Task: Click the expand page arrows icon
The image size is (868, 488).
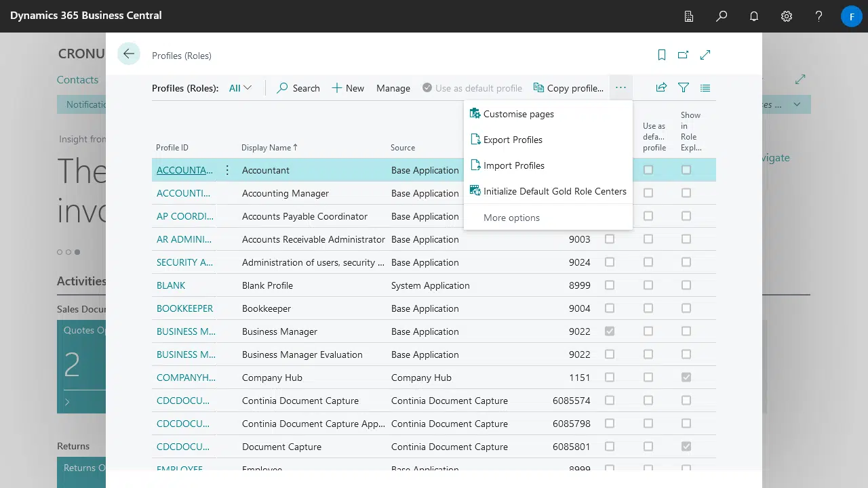Action: pyautogui.click(x=705, y=55)
